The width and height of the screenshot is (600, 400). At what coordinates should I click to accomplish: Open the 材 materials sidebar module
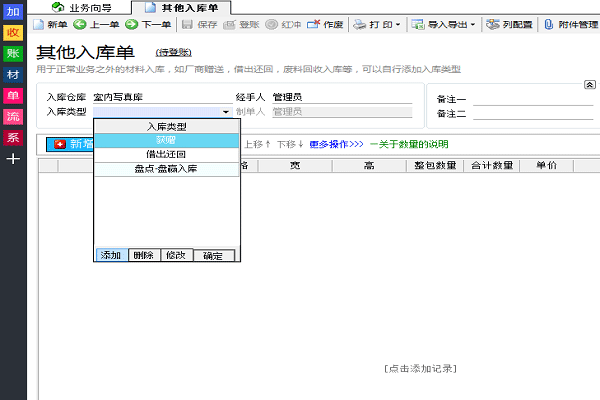(x=13, y=75)
